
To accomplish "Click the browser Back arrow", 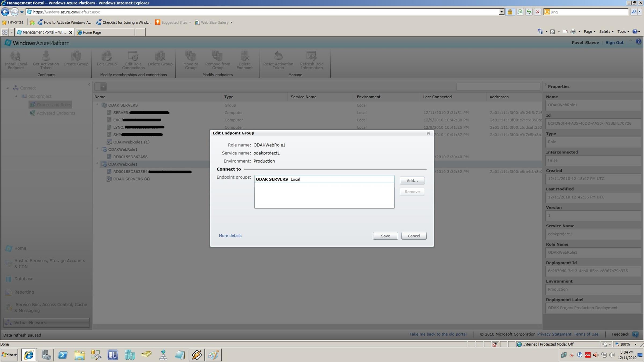I will [5, 12].
